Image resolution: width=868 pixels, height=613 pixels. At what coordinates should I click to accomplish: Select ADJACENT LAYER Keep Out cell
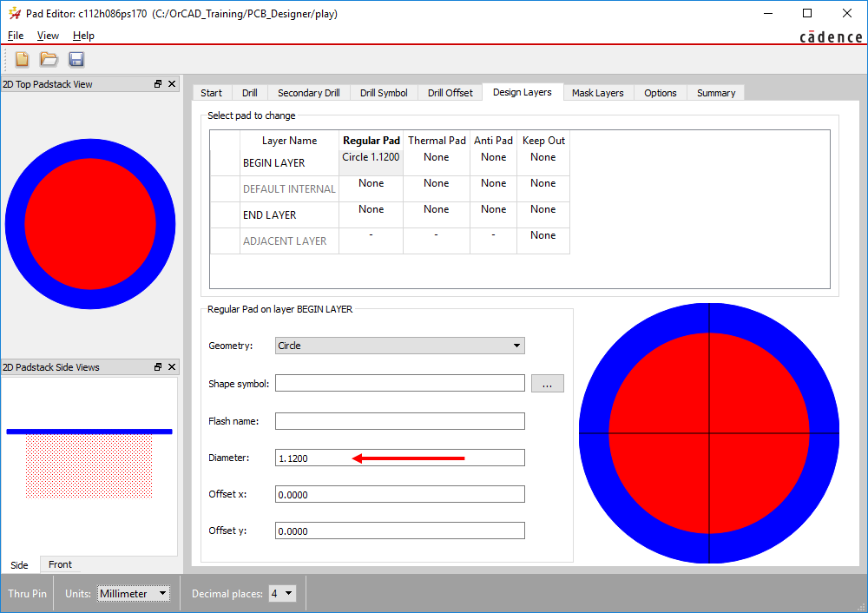point(543,241)
